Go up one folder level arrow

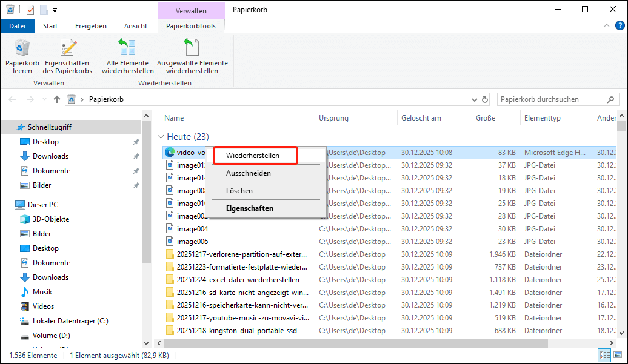point(57,99)
